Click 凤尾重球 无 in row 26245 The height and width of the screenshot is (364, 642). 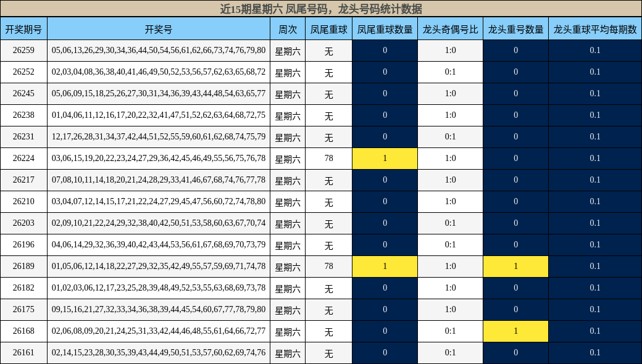329,94
